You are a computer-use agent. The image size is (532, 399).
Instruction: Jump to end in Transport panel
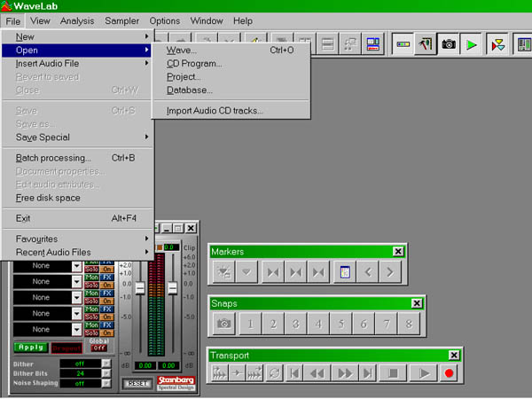tap(367, 373)
